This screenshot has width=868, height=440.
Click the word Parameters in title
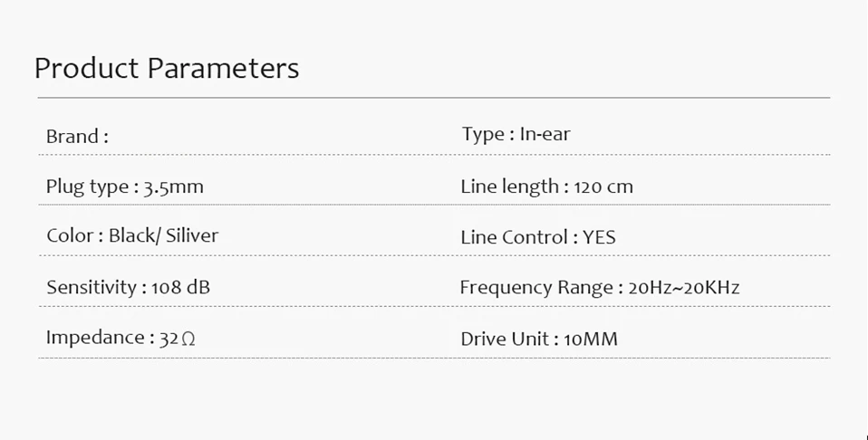[x=223, y=69]
